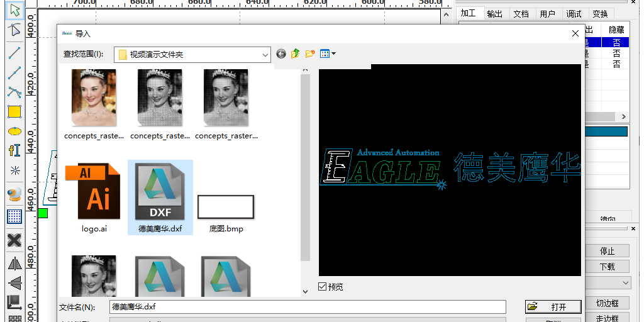The height and width of the screenshot is (322, 644).
Task: Select the 德美鹰华.dxf file
Action: (160, 197)
